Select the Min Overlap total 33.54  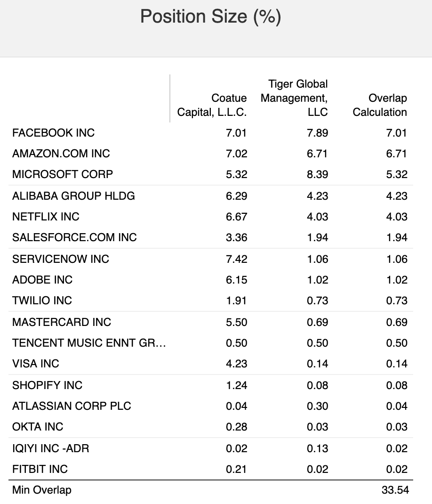click(395, 490)
